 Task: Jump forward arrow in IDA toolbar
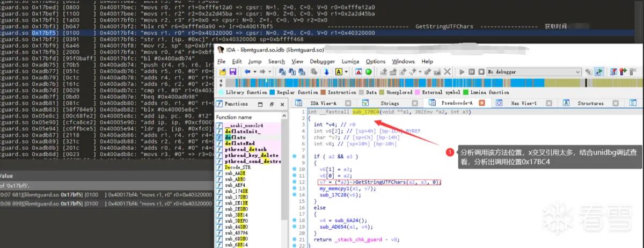pyautogui.click(x=262, y=71)
